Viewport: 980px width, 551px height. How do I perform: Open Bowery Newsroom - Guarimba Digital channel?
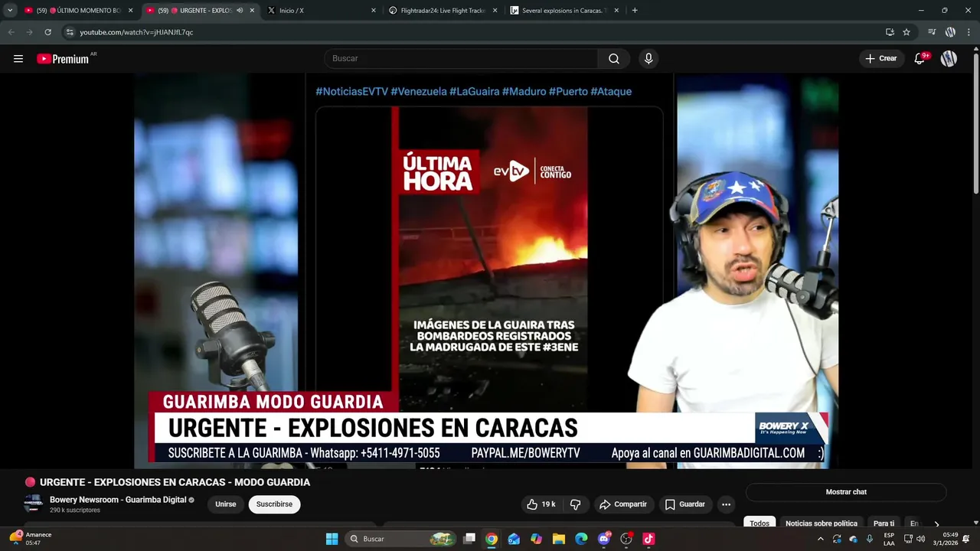pos(117,500)
